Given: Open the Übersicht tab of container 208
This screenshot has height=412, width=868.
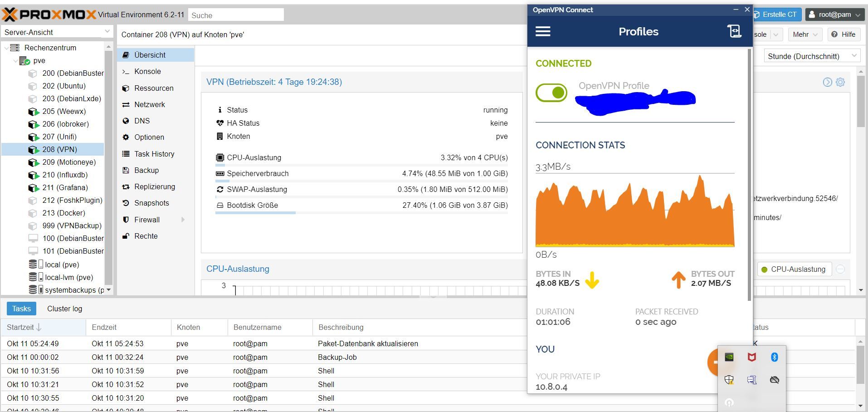Looking at the screenshot, I should pos(156,55).
